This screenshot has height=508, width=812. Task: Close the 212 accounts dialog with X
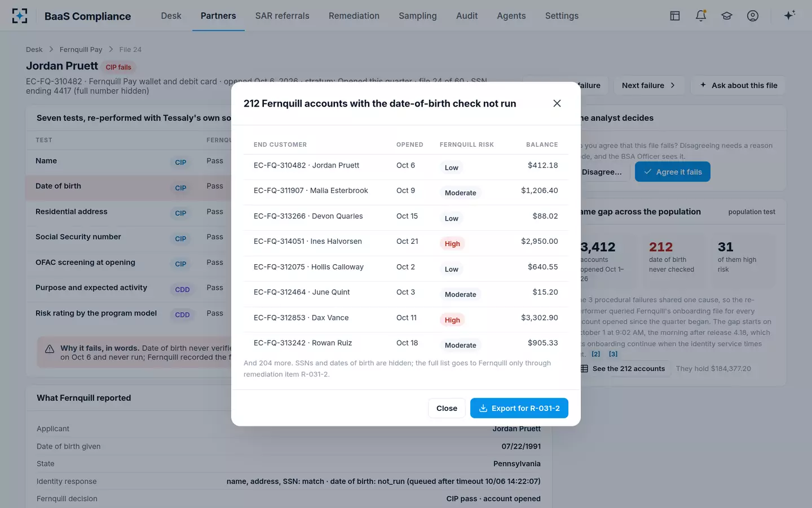tap(557, 103)
